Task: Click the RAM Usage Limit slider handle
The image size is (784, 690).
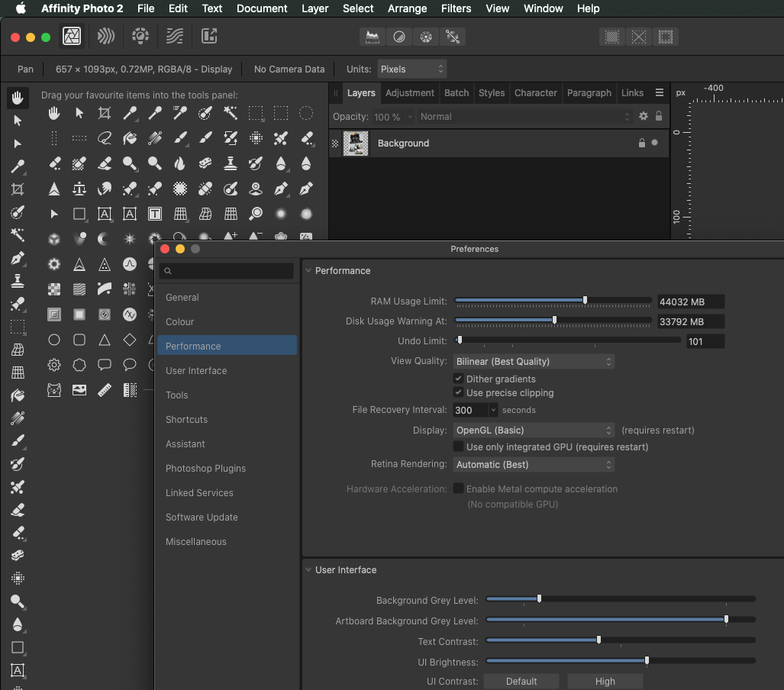Action: 586,301
